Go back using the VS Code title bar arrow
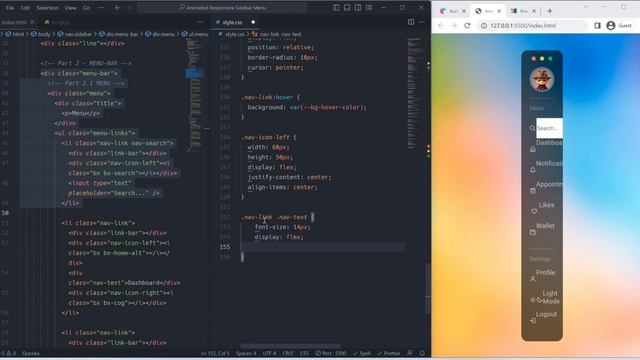Screen dimensions: 640x360 (117, 8)
